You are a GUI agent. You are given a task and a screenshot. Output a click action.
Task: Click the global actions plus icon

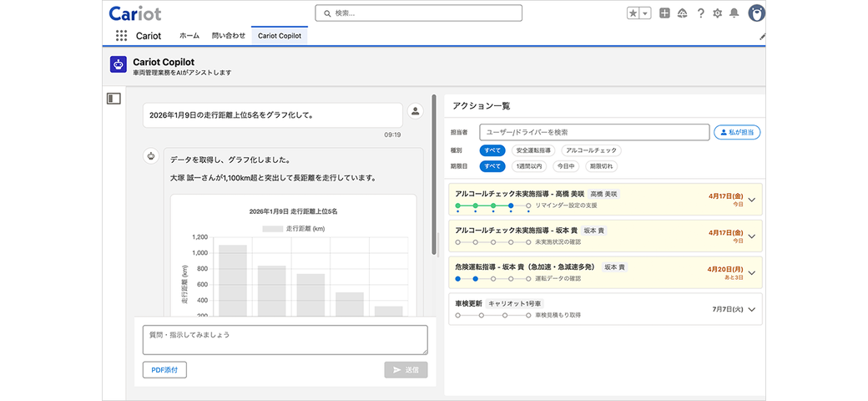[665, 13]
